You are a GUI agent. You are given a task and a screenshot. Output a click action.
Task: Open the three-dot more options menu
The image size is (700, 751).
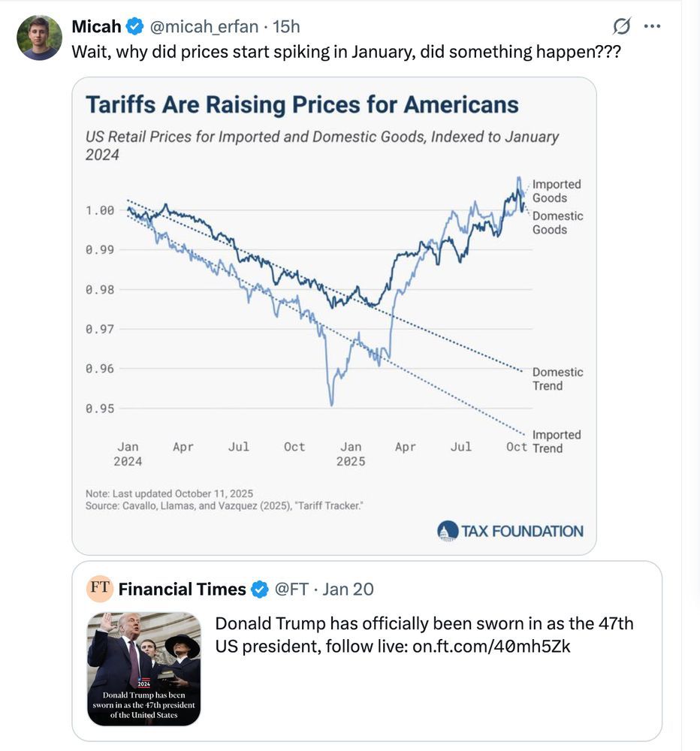[652, 27]
